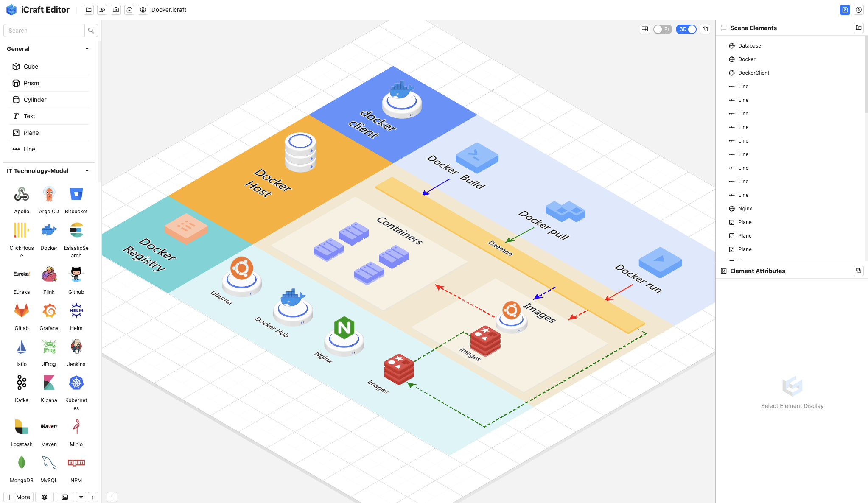The height and width of the screenshot is (503, 868).
Task: Click the image library button at bottom
Action: tap(65, 497)
